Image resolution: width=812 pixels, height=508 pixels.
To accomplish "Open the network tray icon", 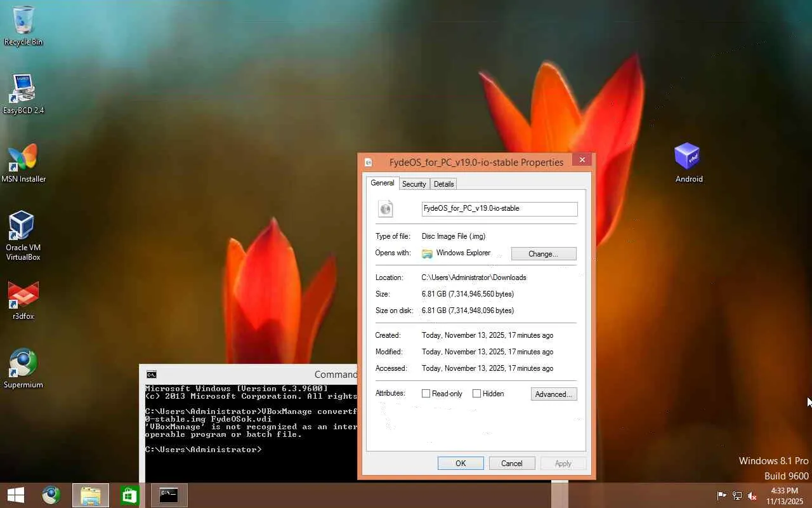I will click(737, 496).
